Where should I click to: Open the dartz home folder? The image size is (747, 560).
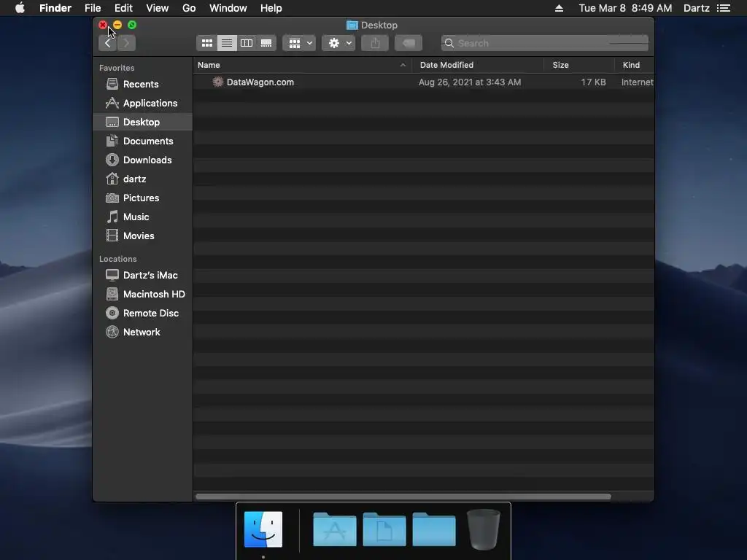click(x=143, y=179)
